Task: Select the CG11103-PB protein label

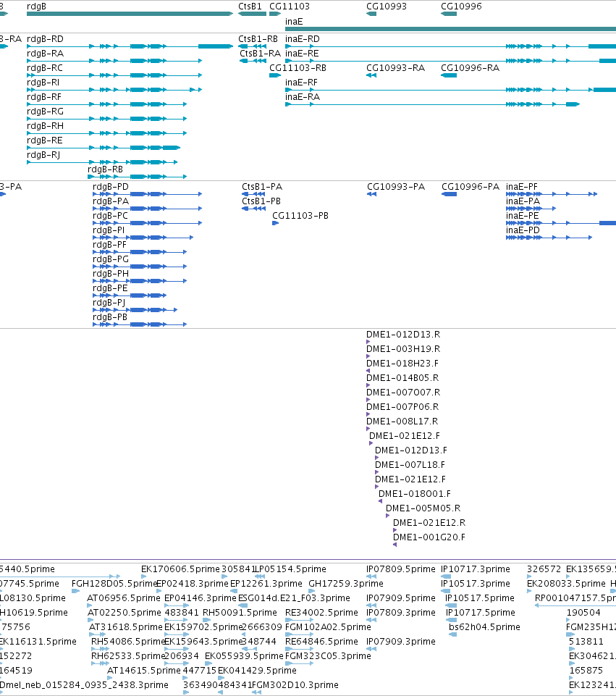Action: coord(300,216)
